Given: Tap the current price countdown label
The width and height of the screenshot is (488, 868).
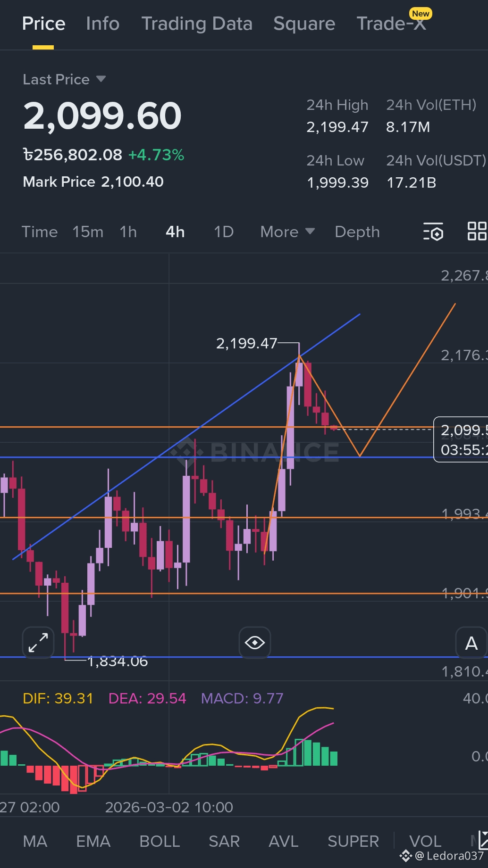Looking at the screenshot, I should (461, 439).
